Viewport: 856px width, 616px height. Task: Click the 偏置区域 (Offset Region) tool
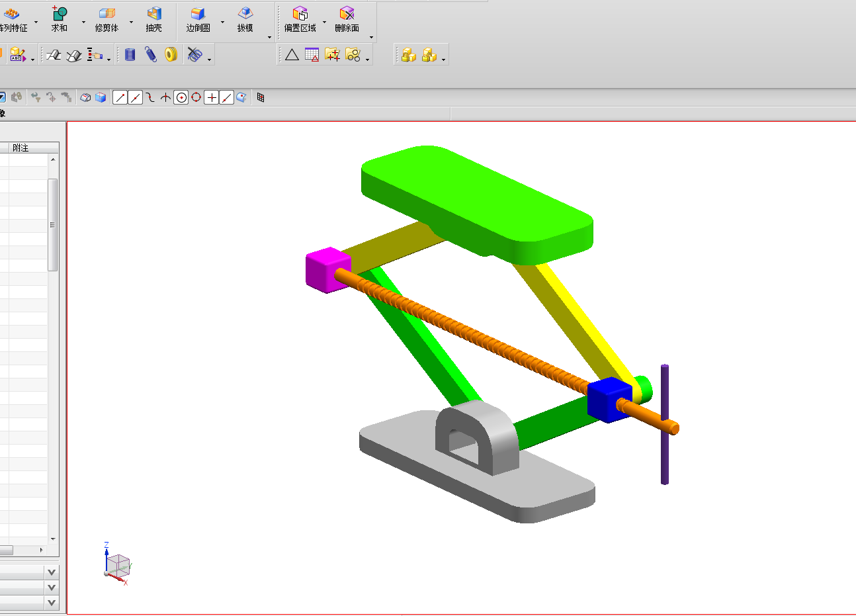point(300,14)
